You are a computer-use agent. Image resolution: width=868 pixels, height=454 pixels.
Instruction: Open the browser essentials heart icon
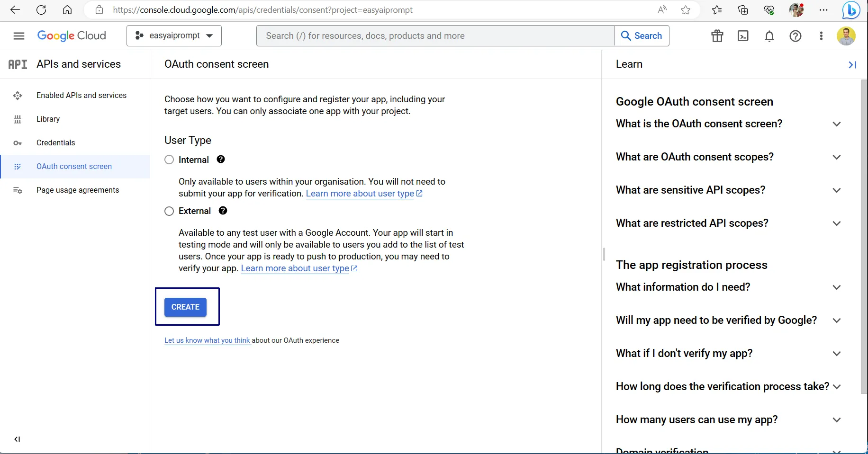(x=769, y=10)
